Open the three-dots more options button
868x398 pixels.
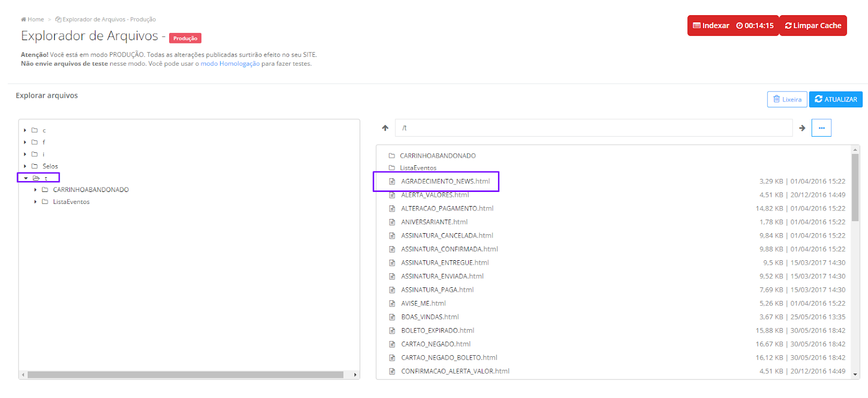click(821, 128)
